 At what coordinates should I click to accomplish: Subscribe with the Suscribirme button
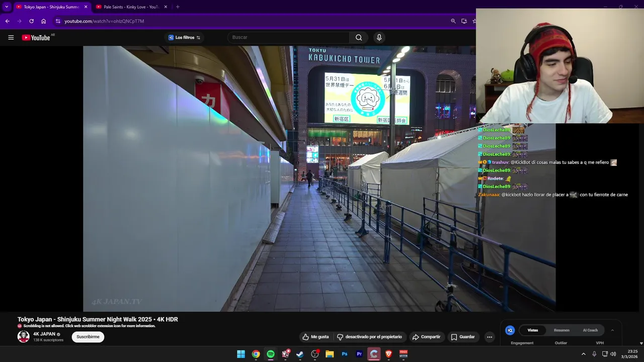point(88,337)
